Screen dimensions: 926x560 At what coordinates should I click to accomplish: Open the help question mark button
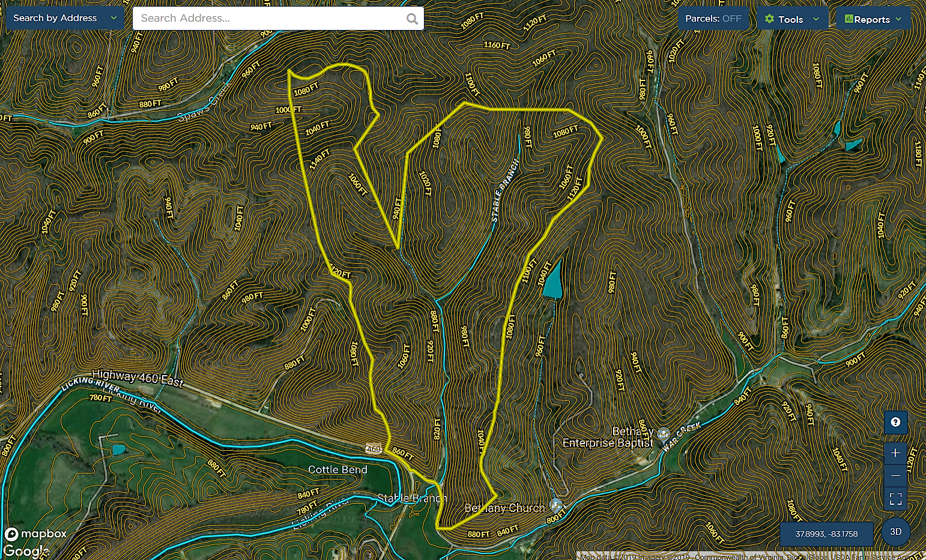click(x=895, y=423)
